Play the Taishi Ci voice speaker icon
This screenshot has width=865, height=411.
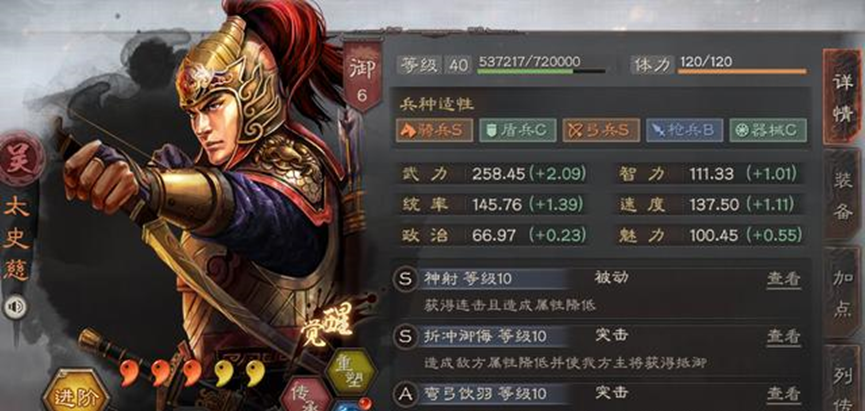15,307
